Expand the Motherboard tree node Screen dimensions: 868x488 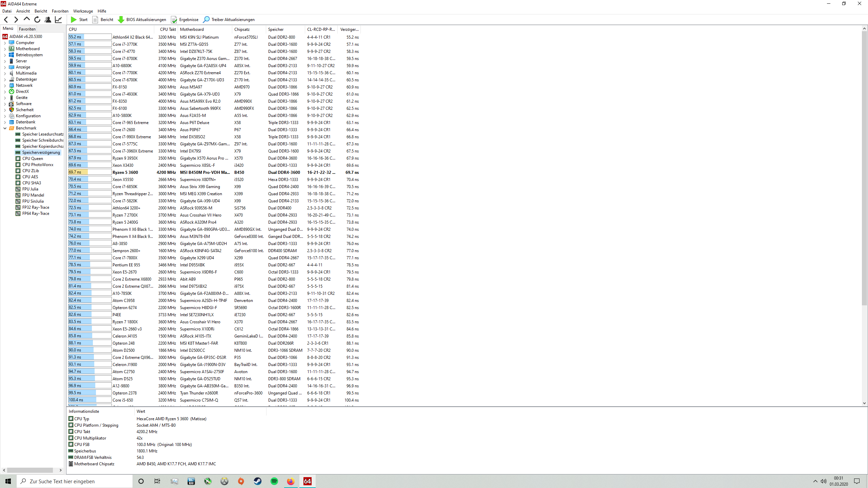[x=5, y=49]
